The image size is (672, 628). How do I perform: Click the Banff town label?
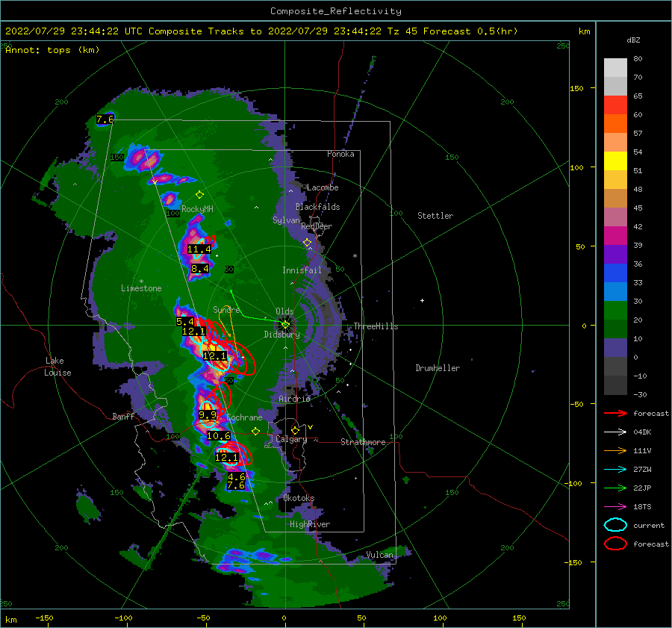click(123, 417)
